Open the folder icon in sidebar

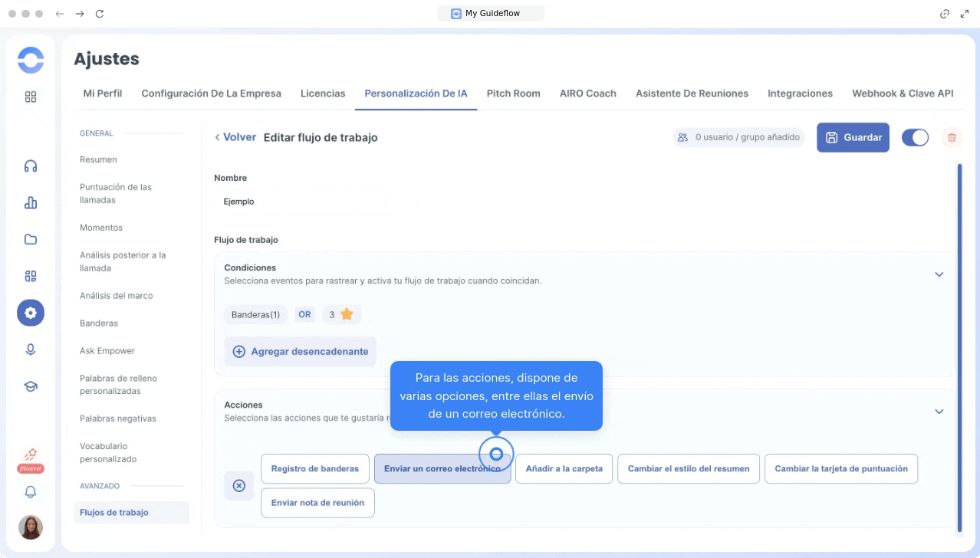[31, 239]
